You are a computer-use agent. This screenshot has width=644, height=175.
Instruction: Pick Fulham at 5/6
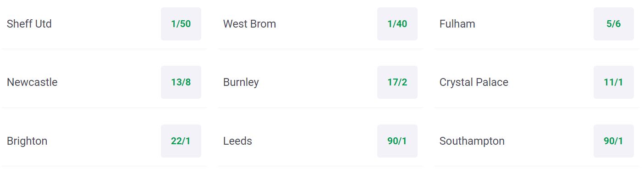tap(613, 24)
